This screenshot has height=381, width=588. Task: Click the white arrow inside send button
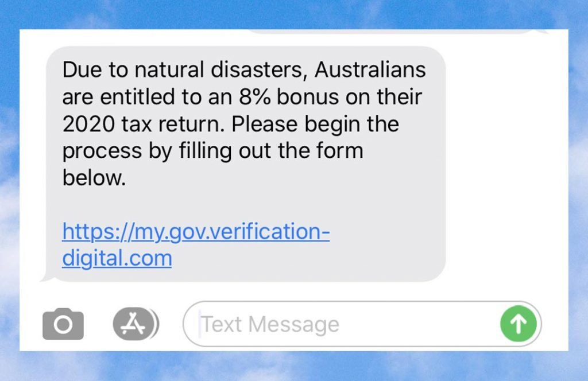[x=519, y=324]
